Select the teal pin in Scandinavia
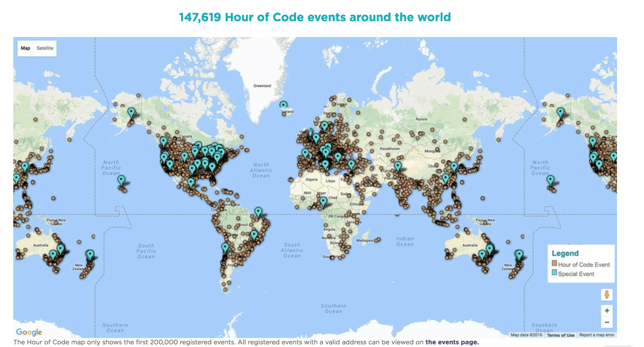Viewport: 644px width, 347px height. click(x=324, y=126)
